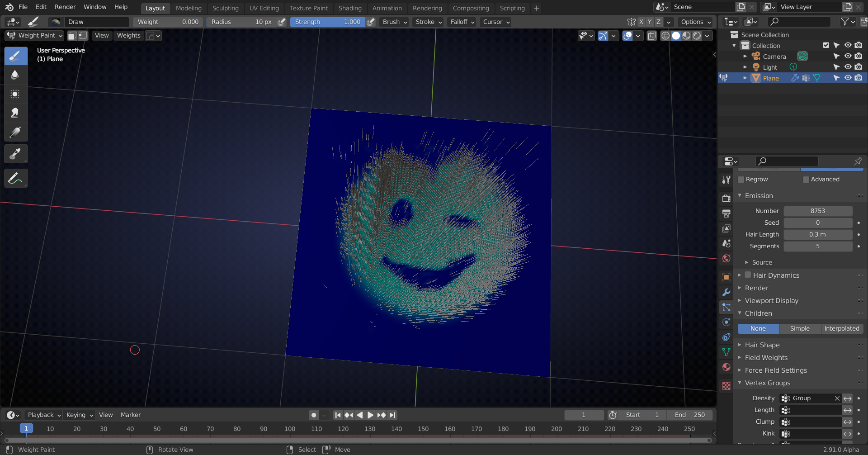Select the Annotate tool

coord(15,178)
